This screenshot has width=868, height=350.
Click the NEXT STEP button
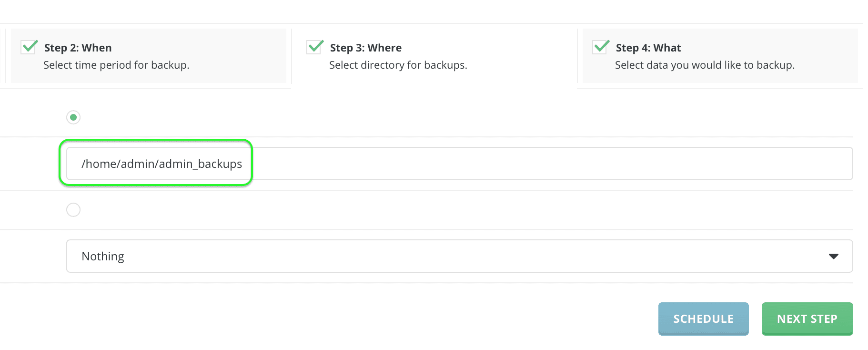click(x=807, y=319)
